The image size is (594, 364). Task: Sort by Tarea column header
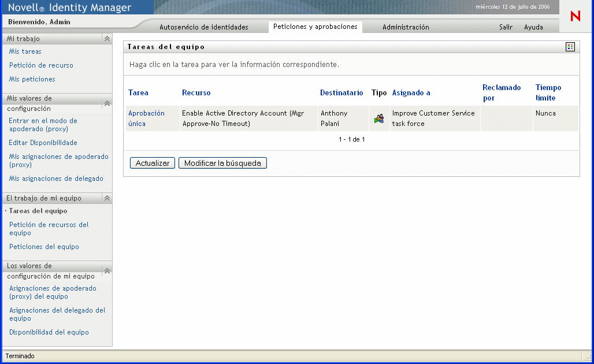click(138, 92)
